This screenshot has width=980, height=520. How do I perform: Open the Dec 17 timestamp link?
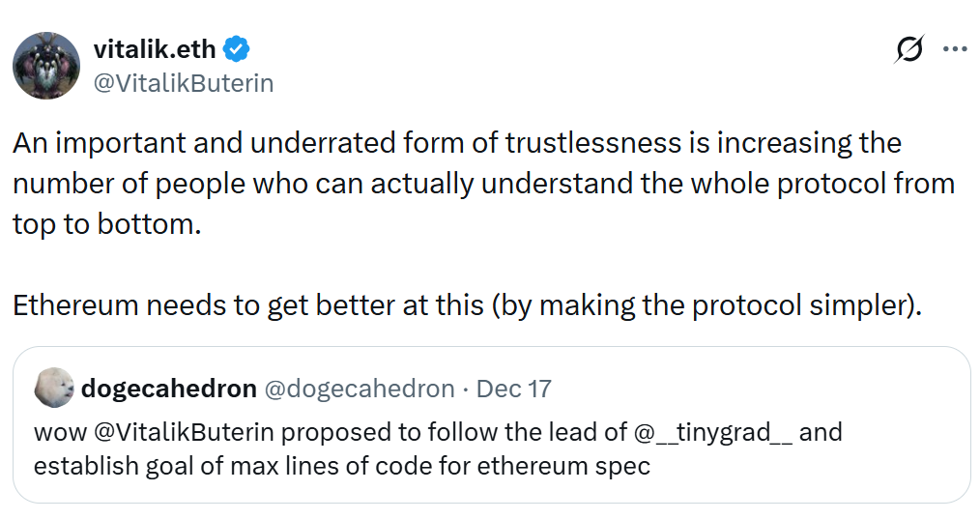514,389
